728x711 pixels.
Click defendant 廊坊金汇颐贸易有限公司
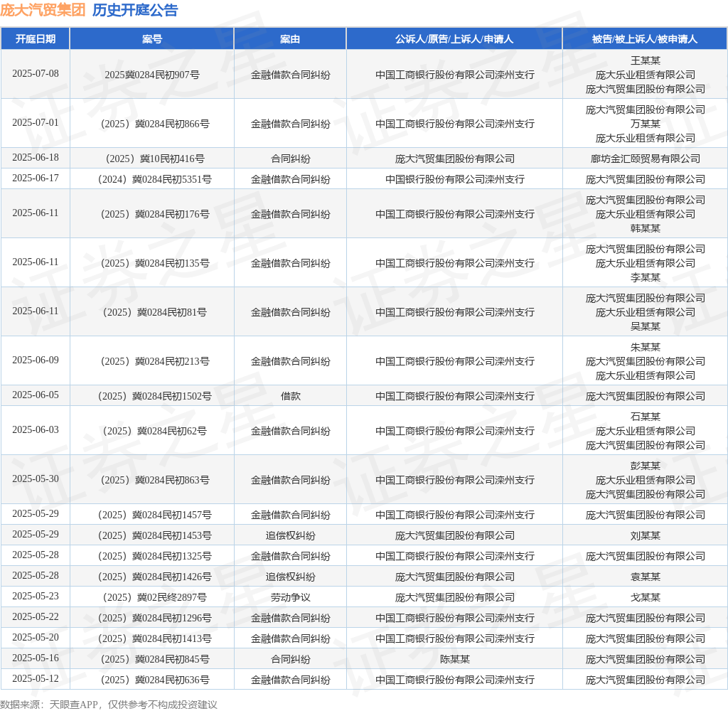pyautogui.click(x=646, y=159)
